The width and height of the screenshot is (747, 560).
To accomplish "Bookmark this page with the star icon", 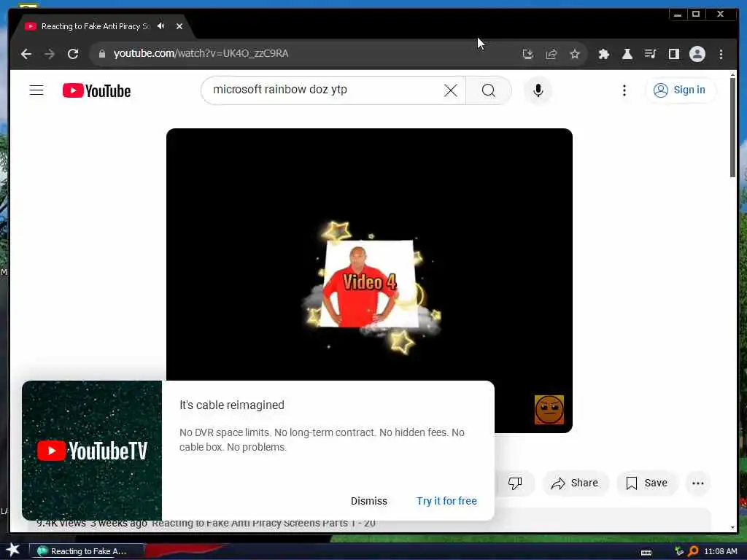I will click(x=575, y=54).
